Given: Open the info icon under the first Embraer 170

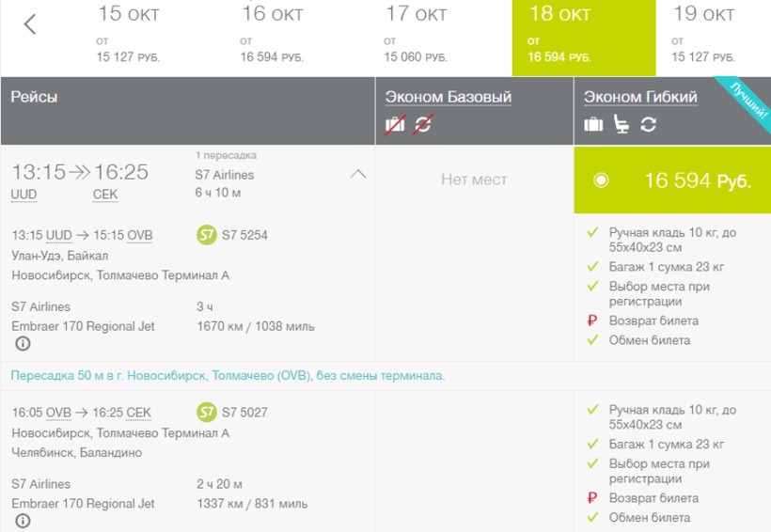Looking at the screenshot, I should (24, 344).
